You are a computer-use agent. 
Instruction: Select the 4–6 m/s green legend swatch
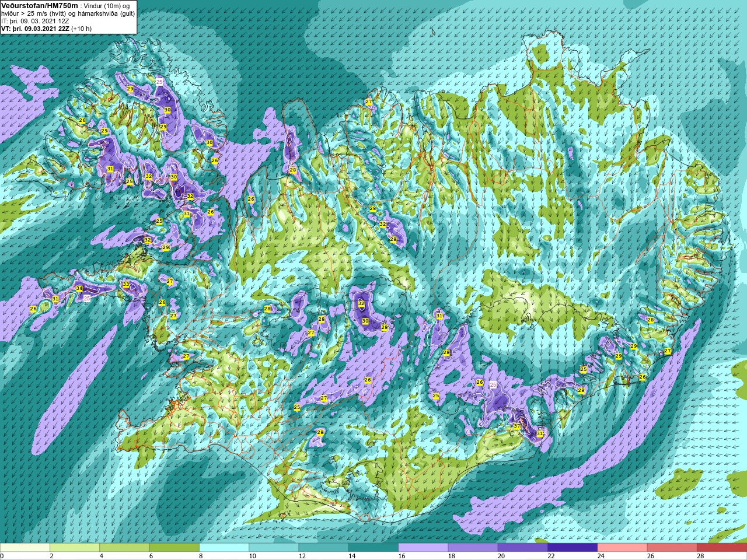coord(124,548)
